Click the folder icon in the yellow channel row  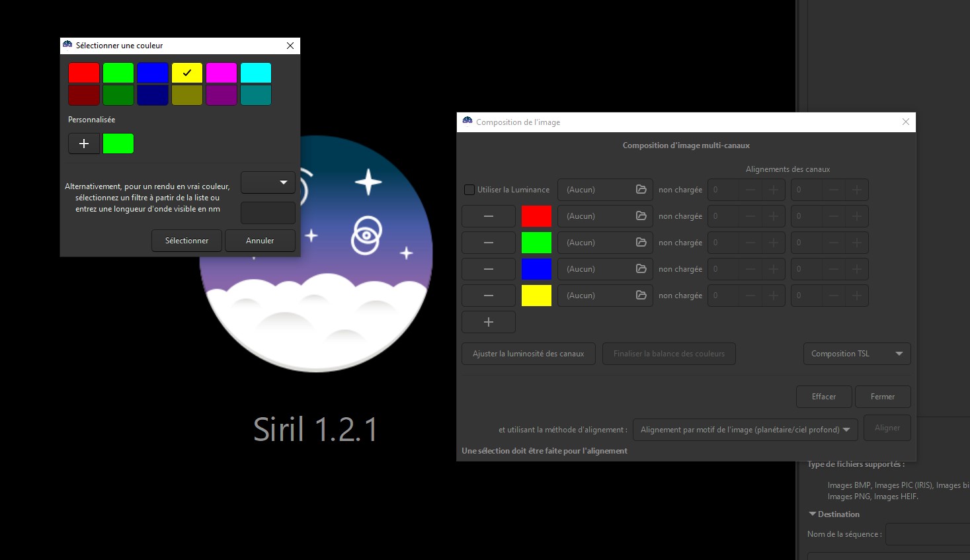click(641, 296)
